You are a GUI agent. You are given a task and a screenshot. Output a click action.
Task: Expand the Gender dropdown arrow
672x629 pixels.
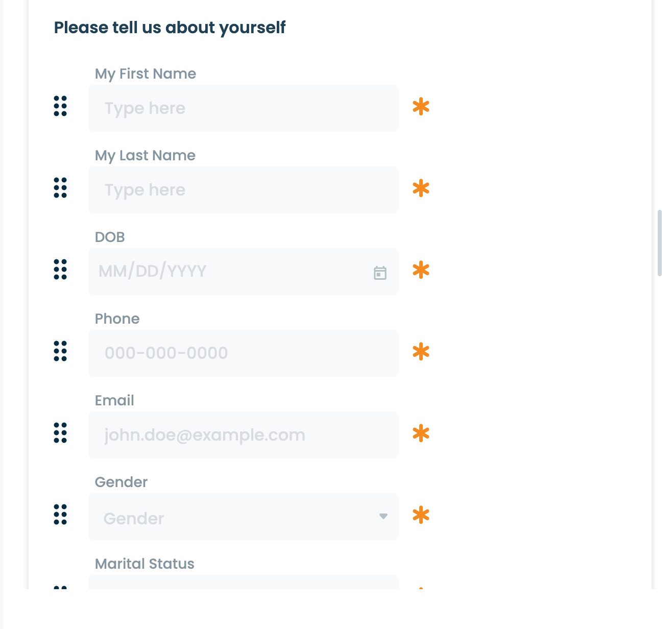click(x=383, y=516)
